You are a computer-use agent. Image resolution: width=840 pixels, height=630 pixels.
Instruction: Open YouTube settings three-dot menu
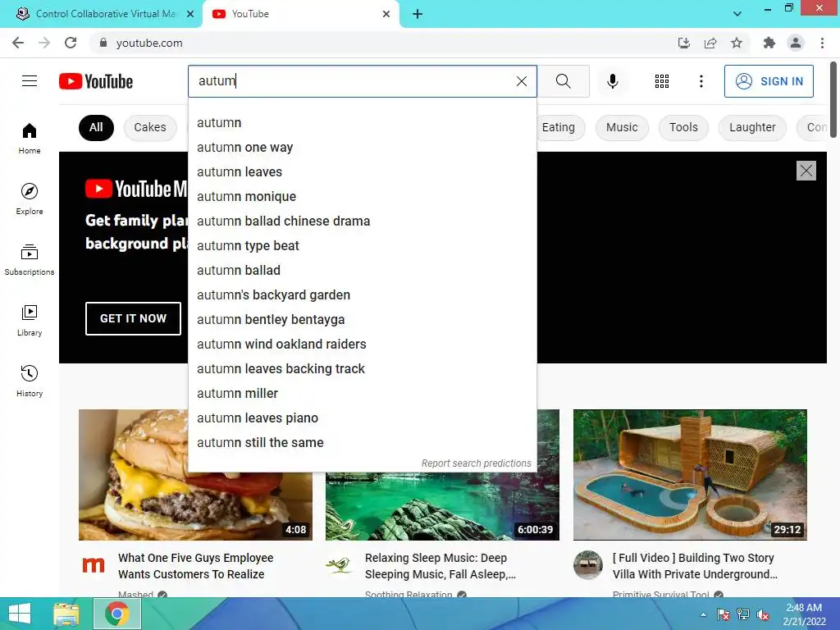coord(701,81)
